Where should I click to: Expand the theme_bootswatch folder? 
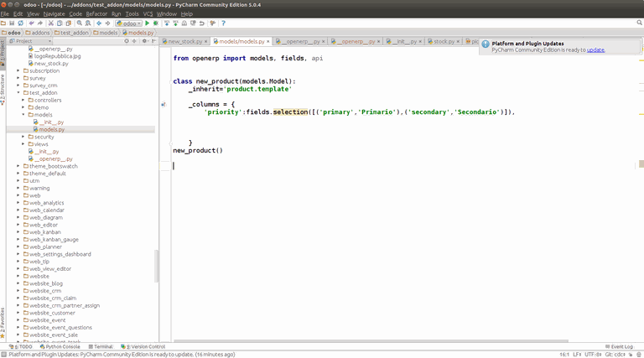(x=18, y=166)
